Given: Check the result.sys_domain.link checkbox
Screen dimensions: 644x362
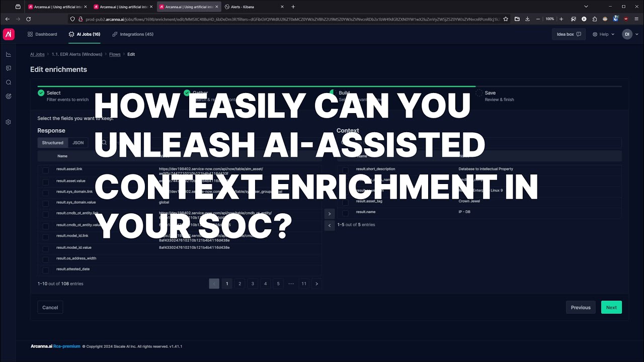Looking at the screenshot, I should pyautogui.click(x=46, y=193).
